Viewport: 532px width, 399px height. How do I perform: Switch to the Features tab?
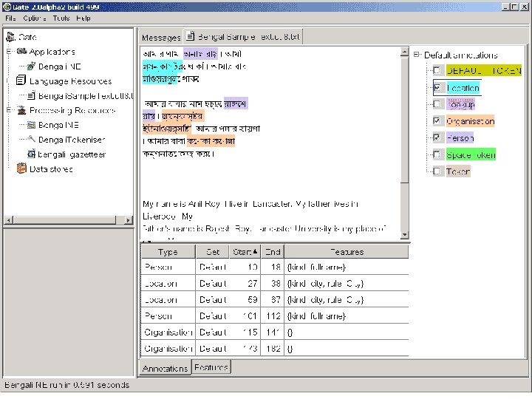(x=211, y=367)
